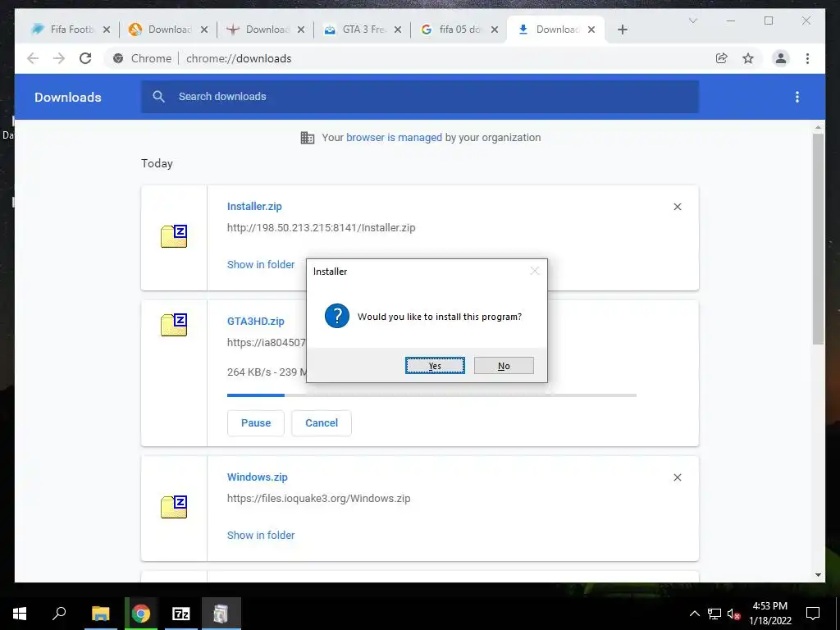Switch to the Fifa Football tab
Screen dimensions: 840x630
[x=62, y=30]
